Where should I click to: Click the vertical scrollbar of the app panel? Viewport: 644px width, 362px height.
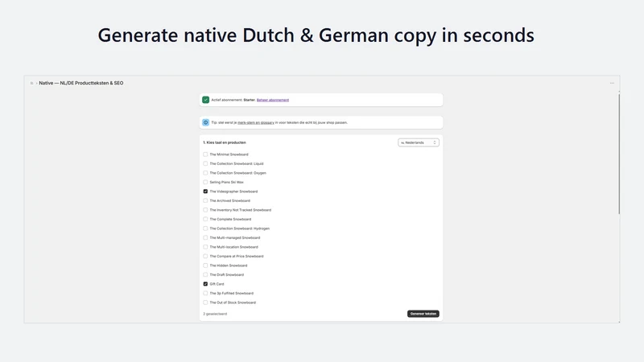click(619, 154)
